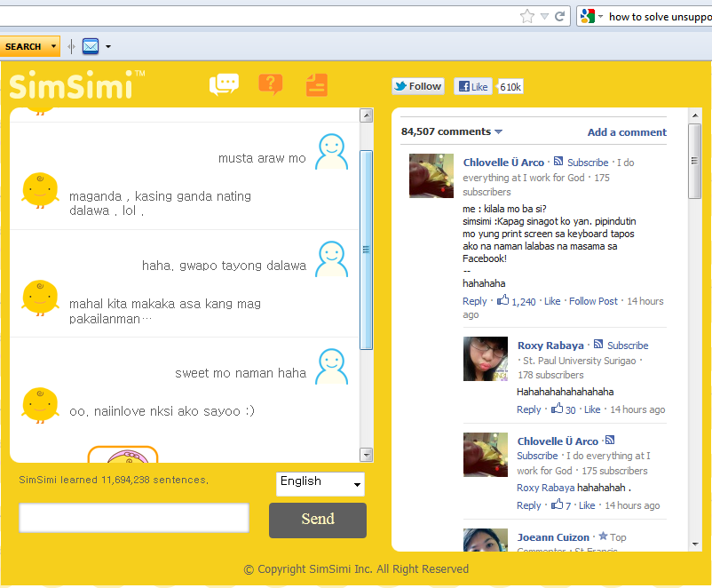The image size is (712, 588).
Task: Click chat scrollbar up arrow
Action: [x=367, y=115]
